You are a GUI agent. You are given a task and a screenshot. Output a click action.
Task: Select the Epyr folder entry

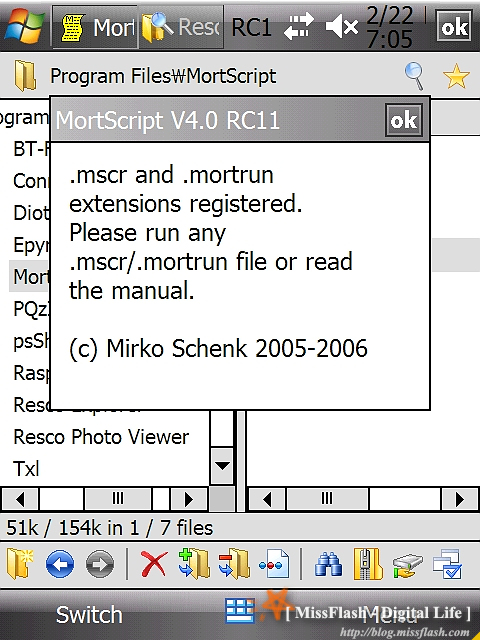pos(31,245)
